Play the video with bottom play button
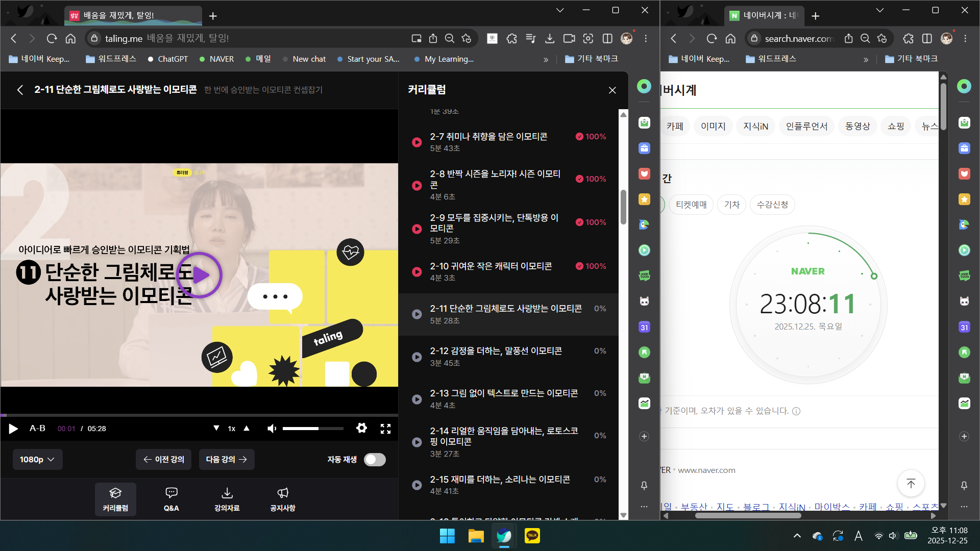The height and width of the screenshot is (551, 980). tap(13, 429)
